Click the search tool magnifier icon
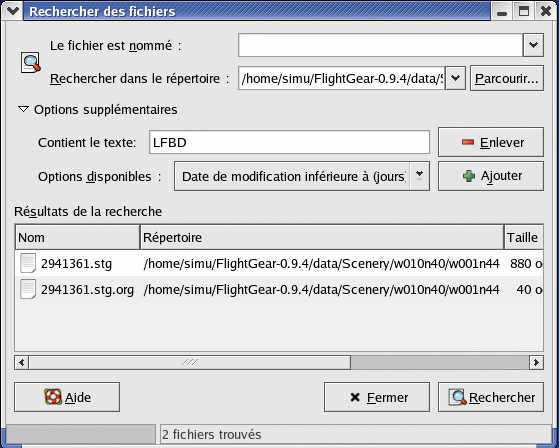 coord(30,63)
